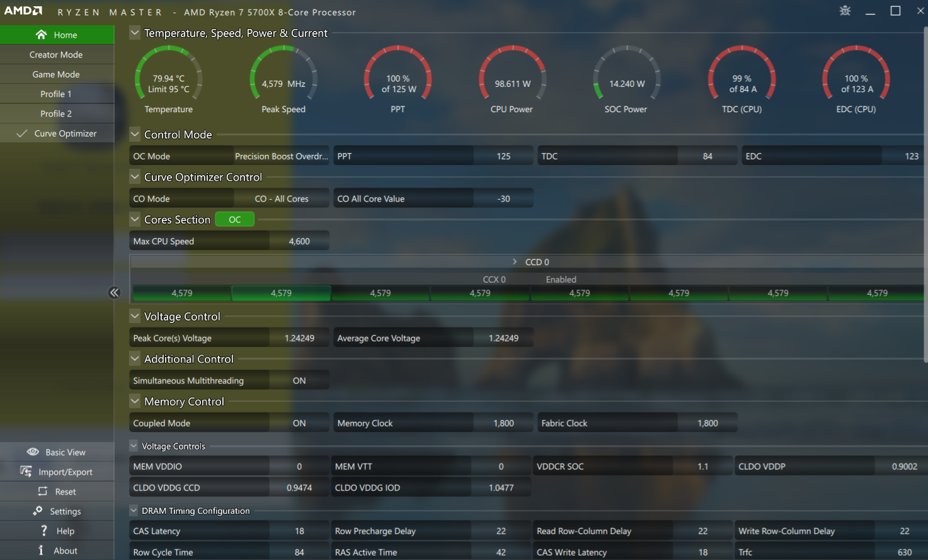Open the bug report icon in title bar
The width and height of the screenshot is (928, 560).
(x=845, y=11)
